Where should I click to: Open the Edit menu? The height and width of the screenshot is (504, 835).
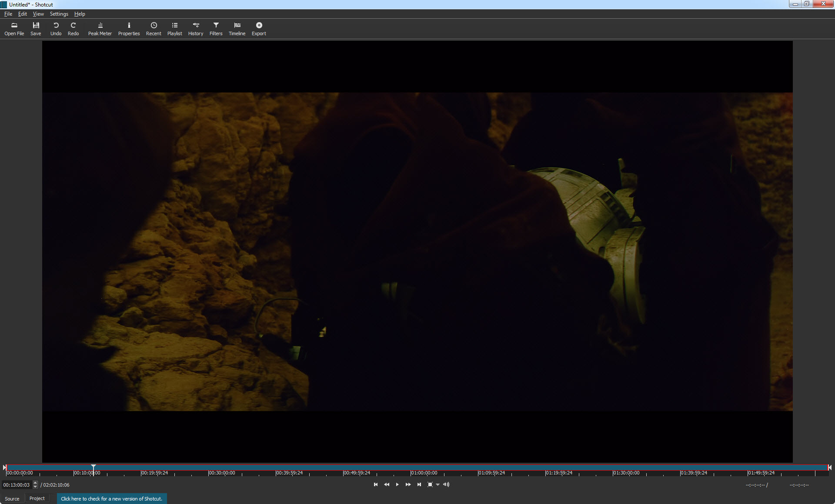tap(23, 14)
